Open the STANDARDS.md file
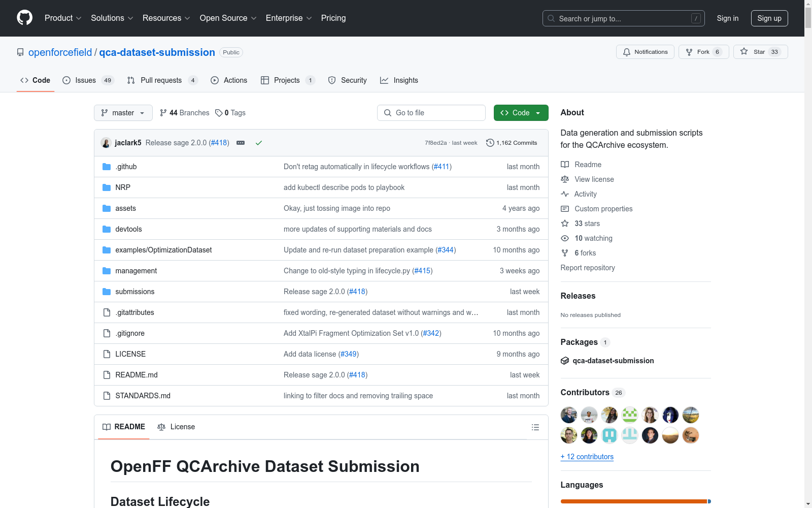This screenshot has width=812, height=508. point(143,396)
